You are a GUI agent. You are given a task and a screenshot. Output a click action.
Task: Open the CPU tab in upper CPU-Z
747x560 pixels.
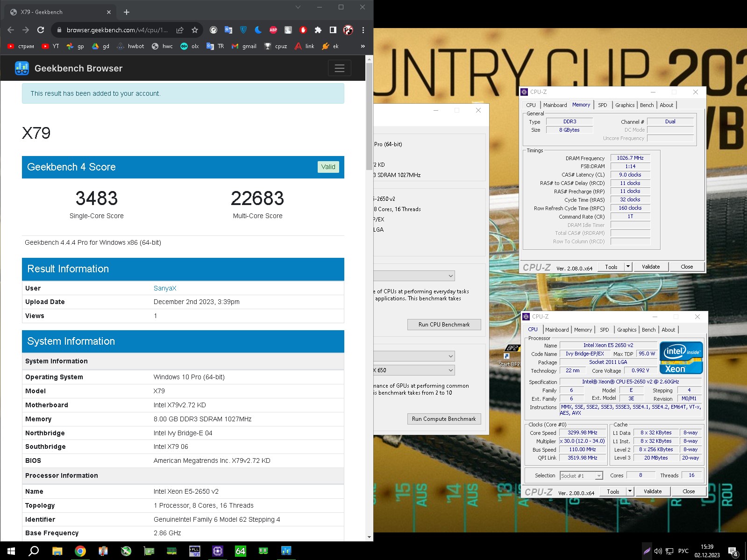[531, 105]
